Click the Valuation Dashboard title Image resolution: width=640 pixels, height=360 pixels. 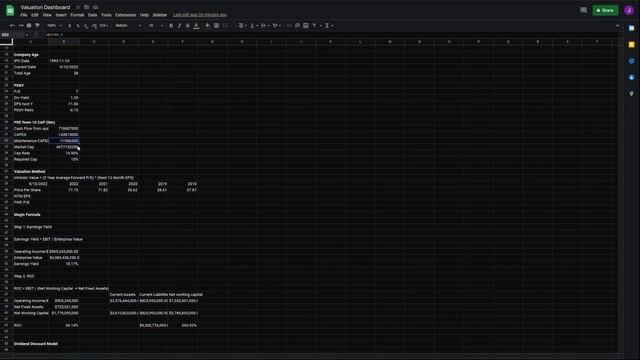tap(45, 7)
